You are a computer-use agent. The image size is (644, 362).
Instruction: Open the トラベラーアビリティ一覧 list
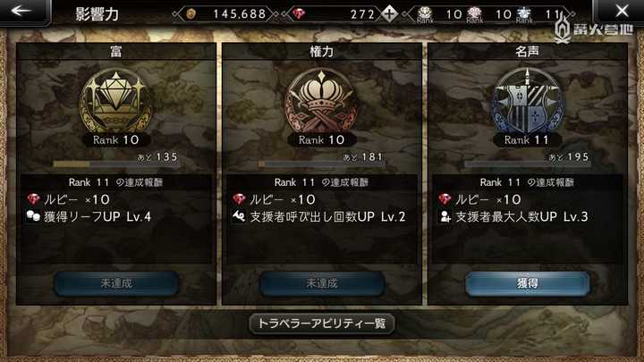(322, 324)
